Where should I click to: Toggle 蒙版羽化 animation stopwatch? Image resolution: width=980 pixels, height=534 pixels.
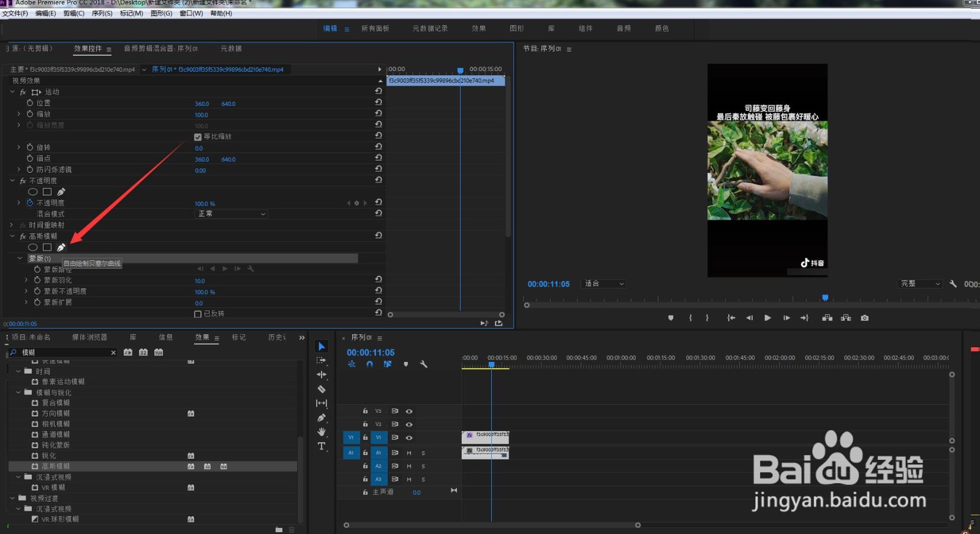coord(37,280)
